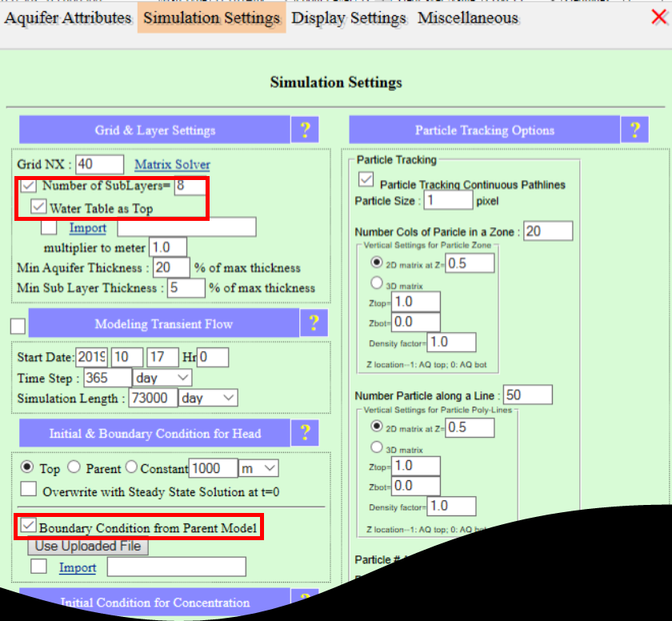Click Particle Zone 2D matrix Z field

[470, 262]
